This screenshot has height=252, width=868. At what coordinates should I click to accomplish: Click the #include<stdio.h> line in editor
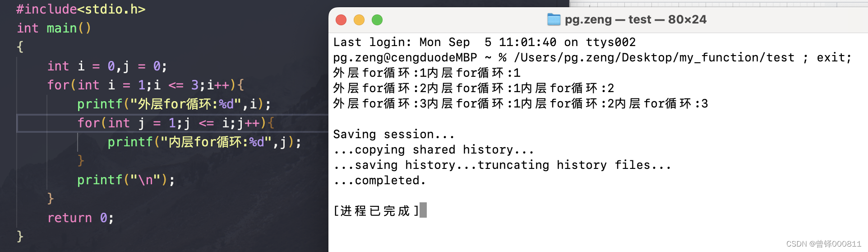(81, 9)
